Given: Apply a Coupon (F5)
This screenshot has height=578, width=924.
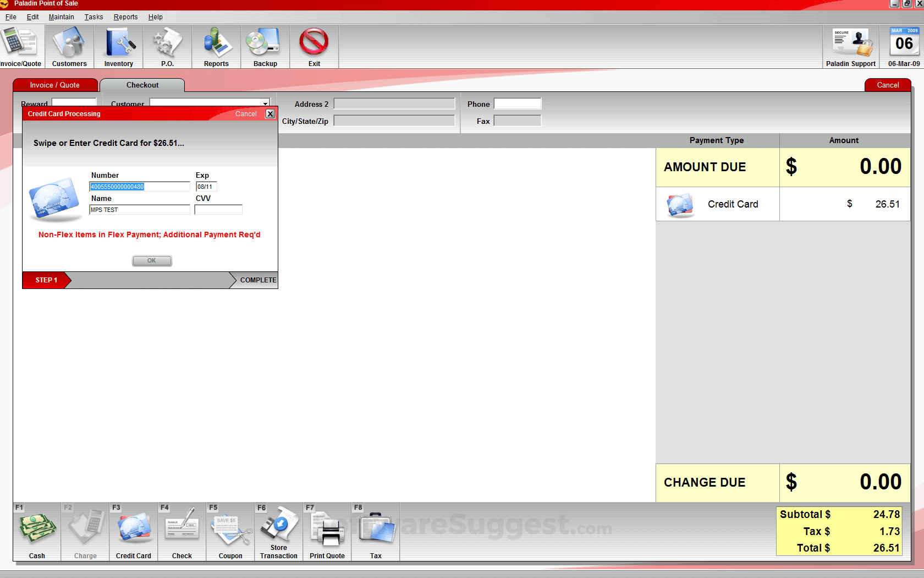Looking at the screenshot, I should point(230,531).
